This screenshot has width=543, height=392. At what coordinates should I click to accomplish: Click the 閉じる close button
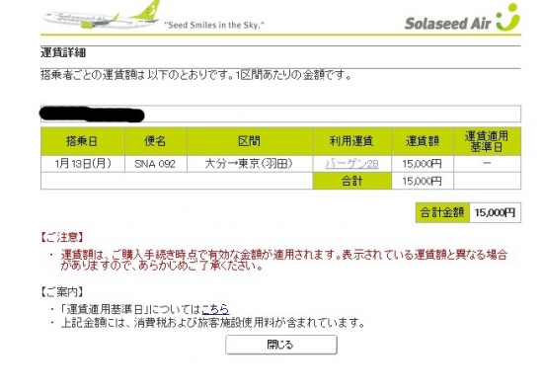tap(280, 345)
